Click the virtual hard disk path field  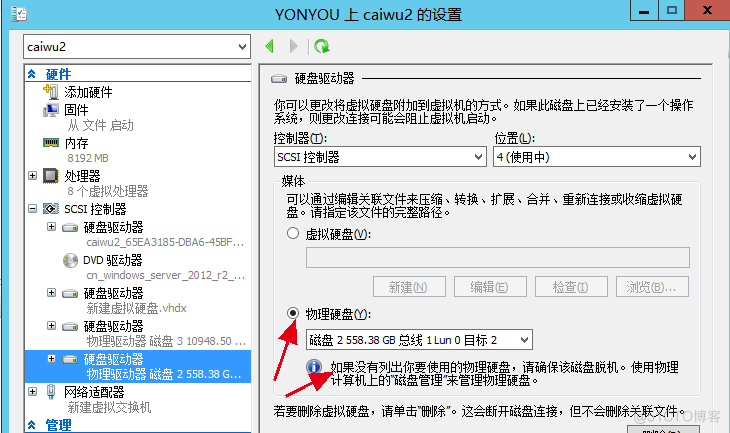click(498, 257)
